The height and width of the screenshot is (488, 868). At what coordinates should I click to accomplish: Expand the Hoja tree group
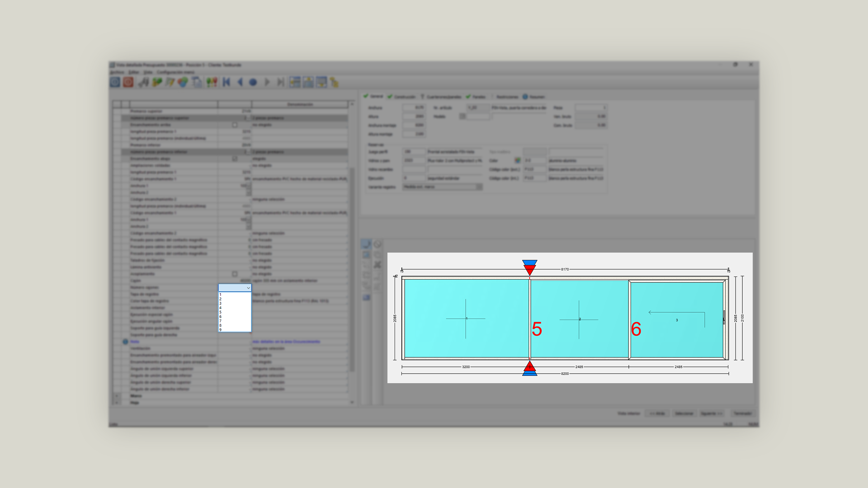[117, 403]
